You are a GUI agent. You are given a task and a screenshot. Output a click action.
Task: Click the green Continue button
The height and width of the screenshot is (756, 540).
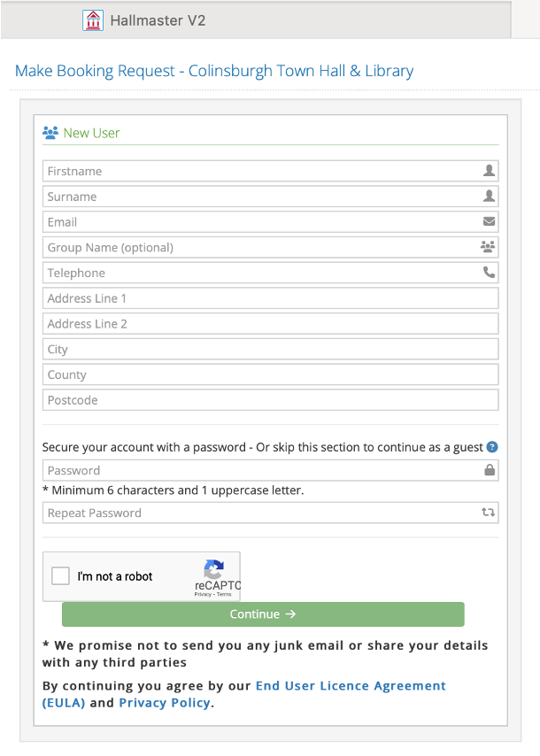coord(263,614)
